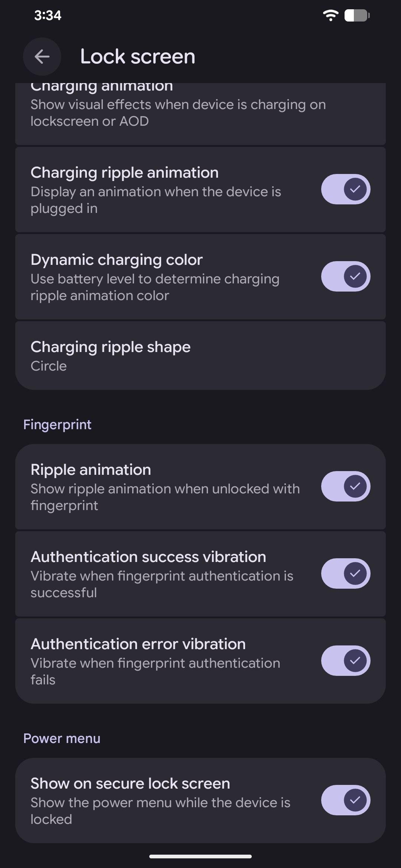
Task: Disable Dynamic charging color switch
Action: coord(345,276)
